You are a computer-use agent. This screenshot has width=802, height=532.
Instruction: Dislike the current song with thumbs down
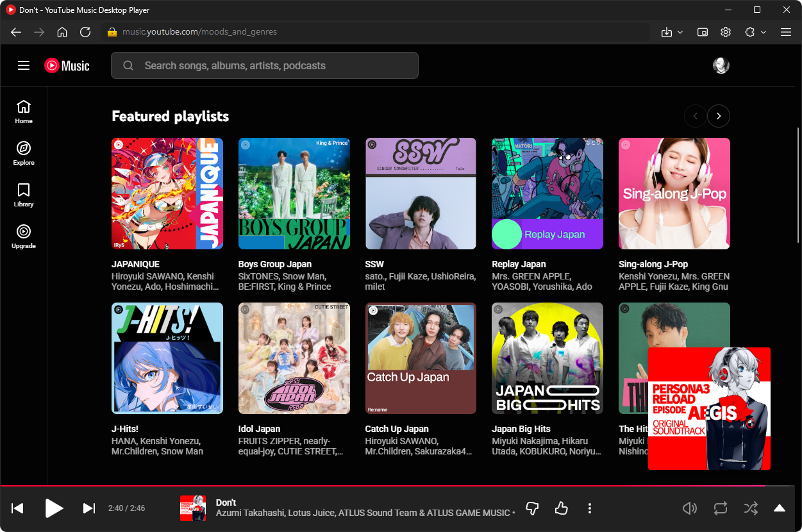point(532,508)
